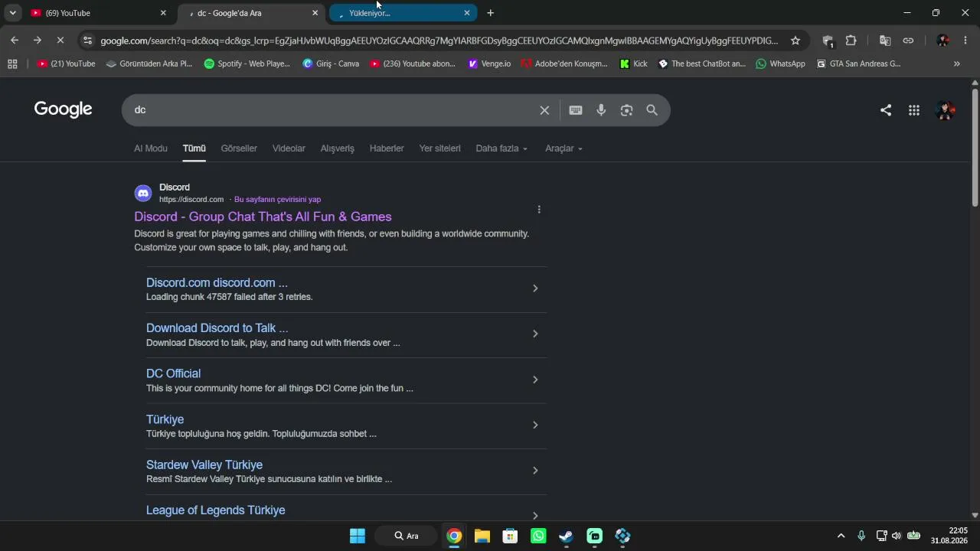Go back to the previous page in Chrome

click(15, 41)
